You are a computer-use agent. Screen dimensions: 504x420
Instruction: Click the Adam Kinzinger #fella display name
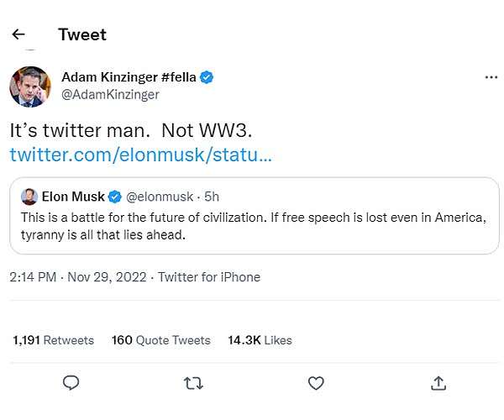pos(129,77)
